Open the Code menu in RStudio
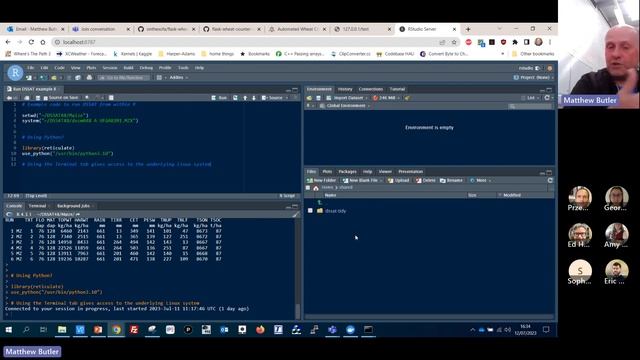The width and height of the screenshot is (640, 360). click(60, 68)
